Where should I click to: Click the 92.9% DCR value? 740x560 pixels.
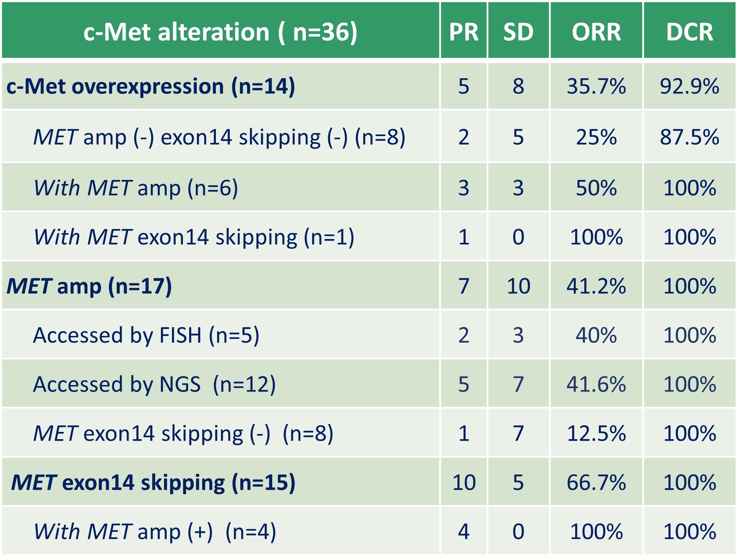(689, 86)
